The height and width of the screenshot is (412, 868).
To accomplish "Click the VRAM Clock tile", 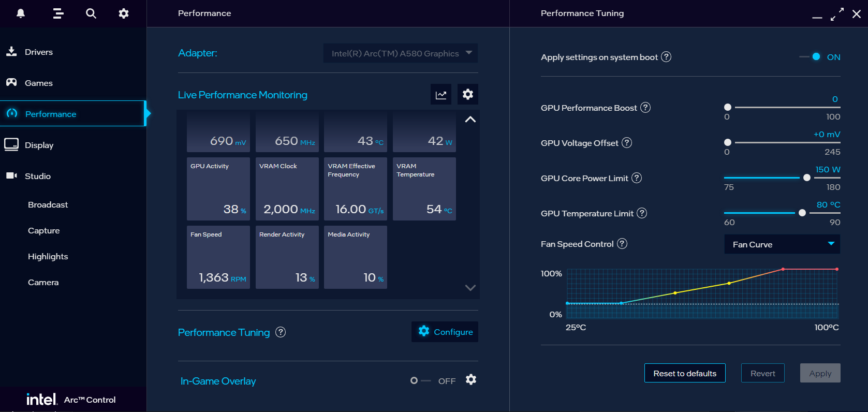I will [x=287, y=189].
